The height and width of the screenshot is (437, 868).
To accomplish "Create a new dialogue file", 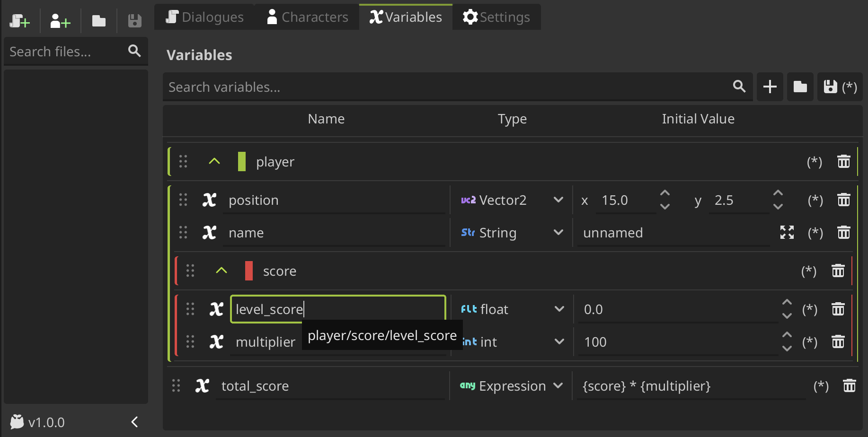I will point(19,21).
